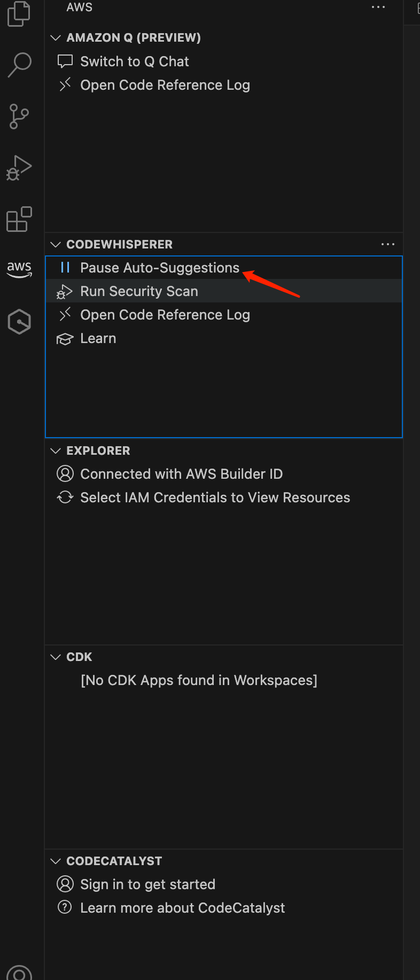Select No CDK Apps found in Workspaces row
The image size is (420, 980).
[199, 680]
